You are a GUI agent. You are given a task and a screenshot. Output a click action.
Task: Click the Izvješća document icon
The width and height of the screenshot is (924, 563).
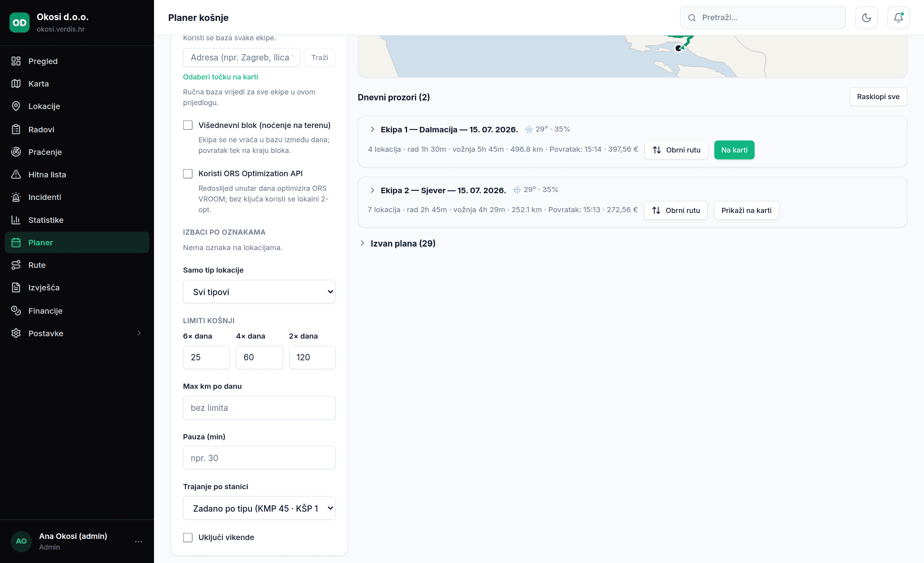pyautogui.click(x=16, y=287)
